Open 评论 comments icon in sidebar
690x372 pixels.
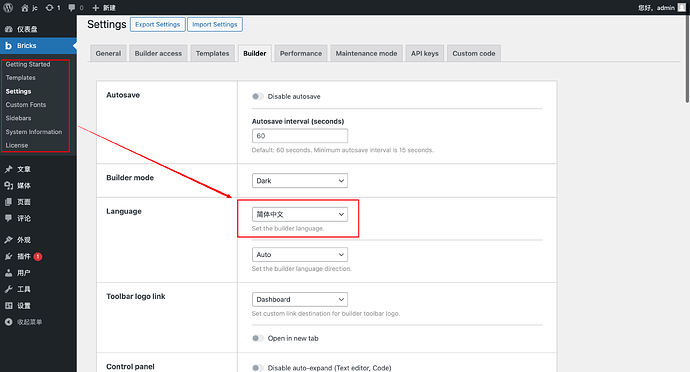coord(8,218)
